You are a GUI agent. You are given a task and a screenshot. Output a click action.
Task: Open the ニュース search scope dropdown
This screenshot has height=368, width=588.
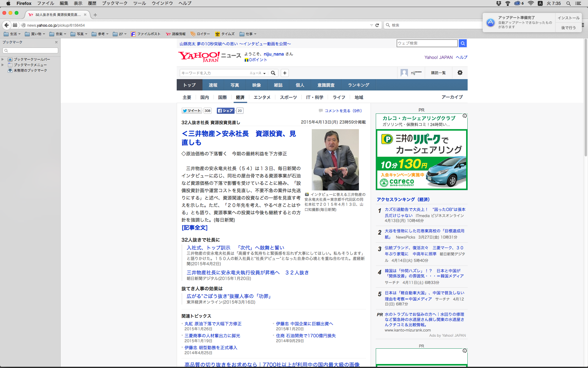click(x=258, y=73)
